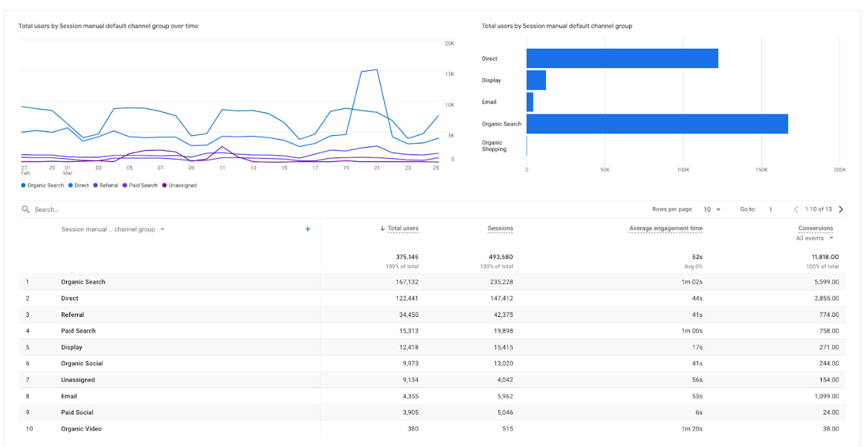Click the 375,145 total users value

(407, 257)
